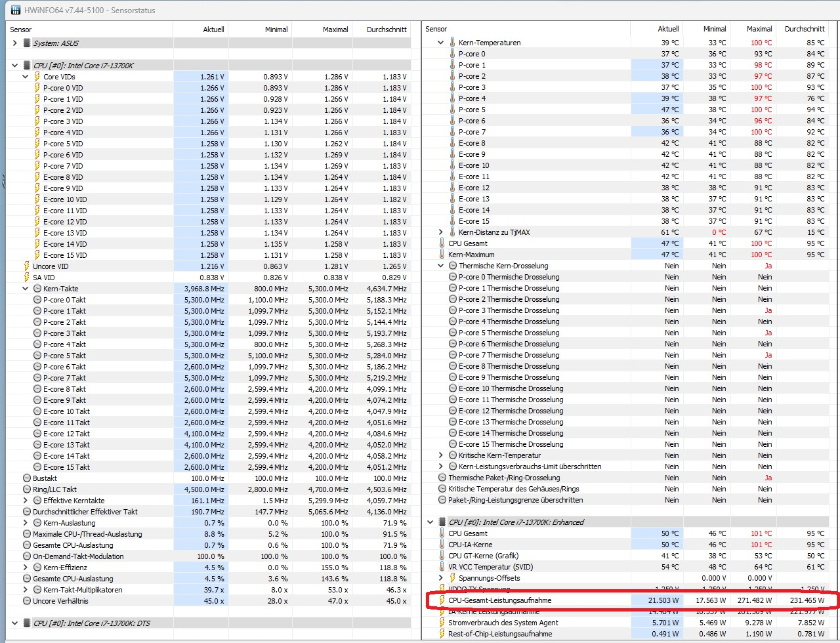The image size is (840, 643).
Task: Click the lightning icon of Uncore VID
Action: pyautogui.click(x=27, y=266)
